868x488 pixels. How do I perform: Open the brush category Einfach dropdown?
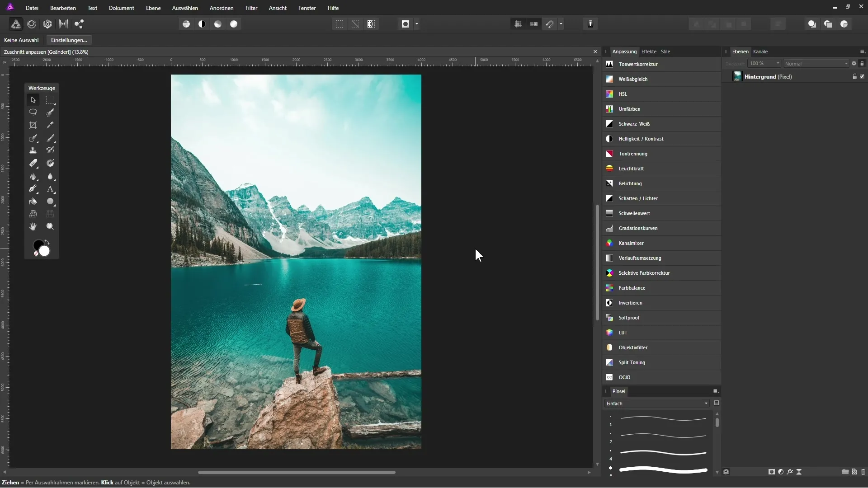pos(657,404)
